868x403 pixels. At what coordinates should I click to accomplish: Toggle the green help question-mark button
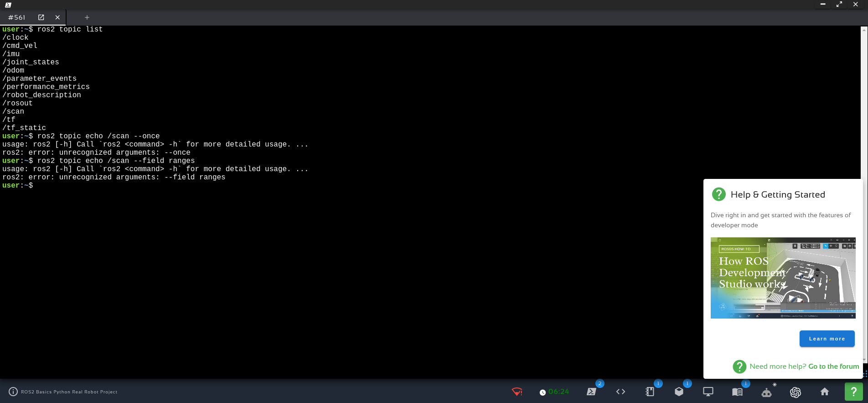tap(853, 392)
